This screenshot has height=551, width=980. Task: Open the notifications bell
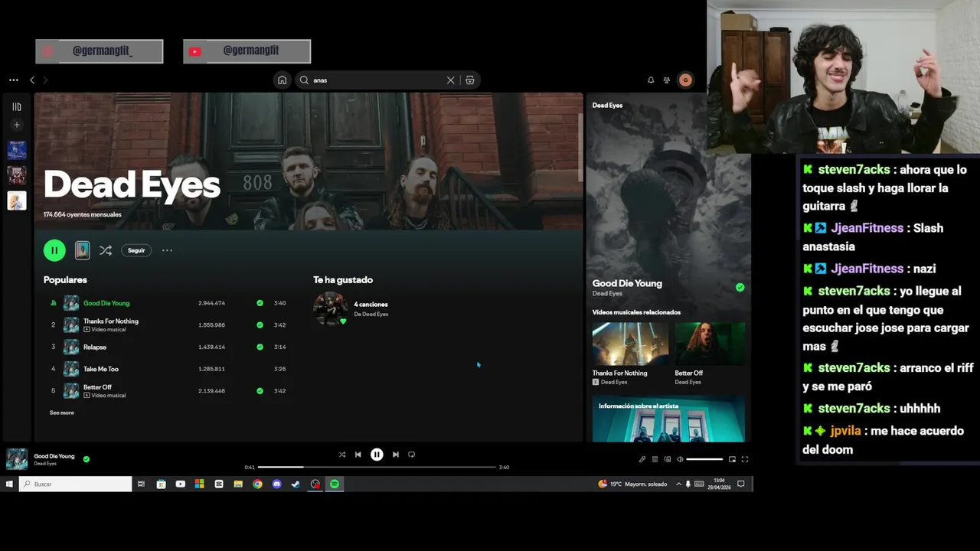[x=651, y=80]
